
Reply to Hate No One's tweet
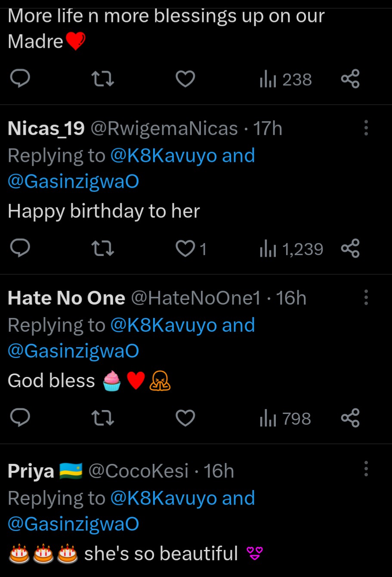20,418
